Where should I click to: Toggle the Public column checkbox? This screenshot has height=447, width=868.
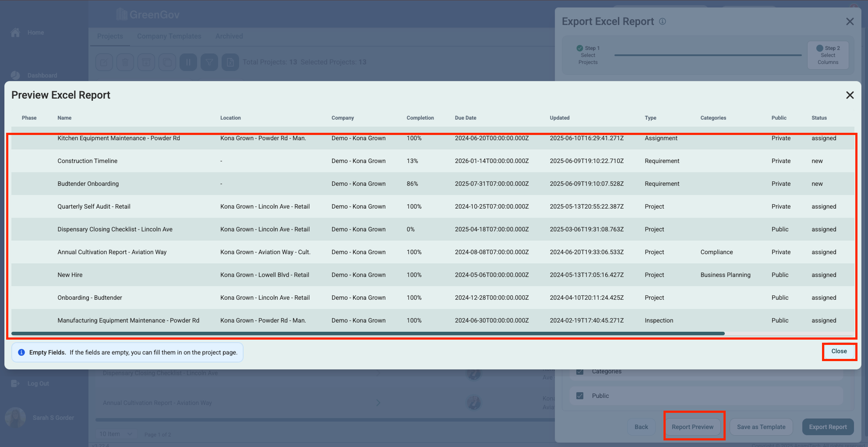coord(580,396)
